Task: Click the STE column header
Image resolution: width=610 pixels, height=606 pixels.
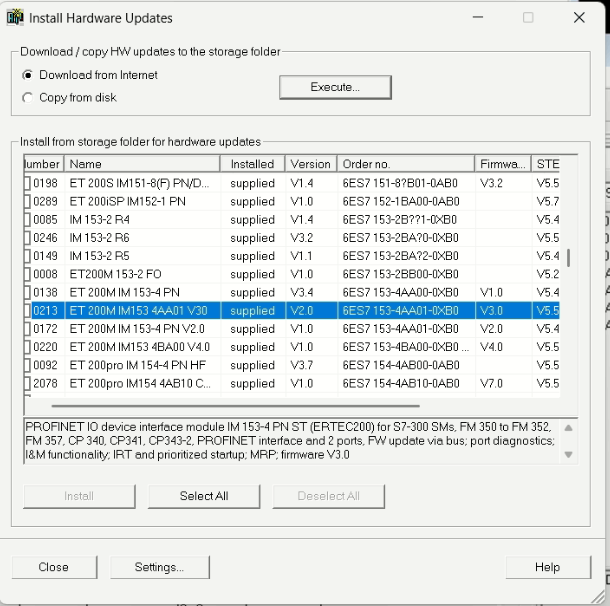Action: click(546, 164)
